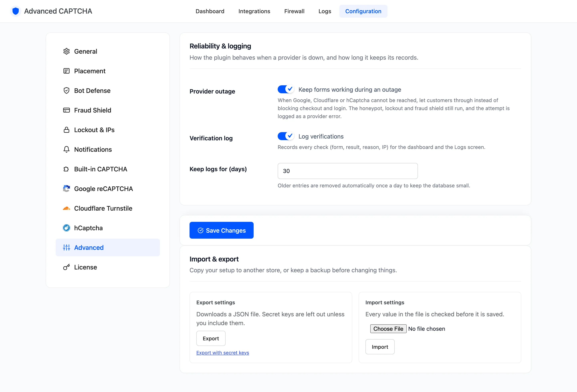Click the Built-in CAPTCHA puzzle icon
The height and width of the screenshot is (392, 577).
click(66, 169)
